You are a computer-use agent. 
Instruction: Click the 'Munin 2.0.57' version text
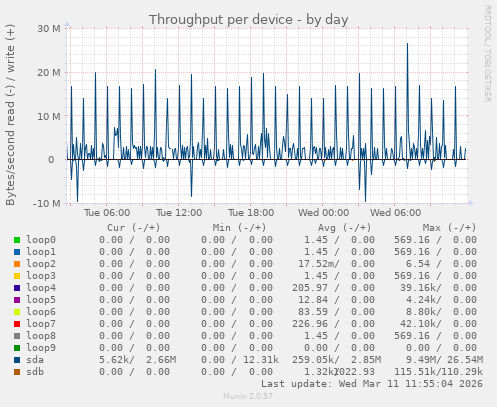click(248, 396)
